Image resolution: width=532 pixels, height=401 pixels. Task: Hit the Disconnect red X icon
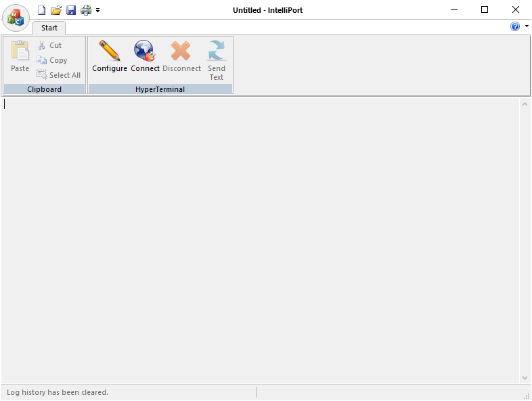181,57
